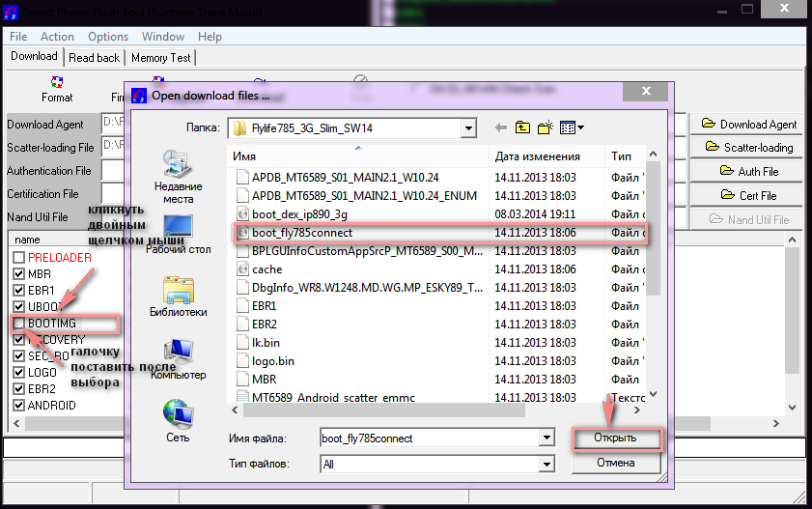Open Recent Places in dialog sidebar
The height and width of the screenshot is (509, 812).
pos(178,176)
